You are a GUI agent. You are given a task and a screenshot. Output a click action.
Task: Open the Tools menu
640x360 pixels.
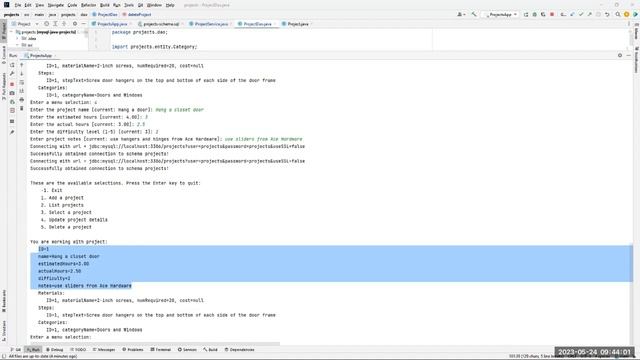129,5
